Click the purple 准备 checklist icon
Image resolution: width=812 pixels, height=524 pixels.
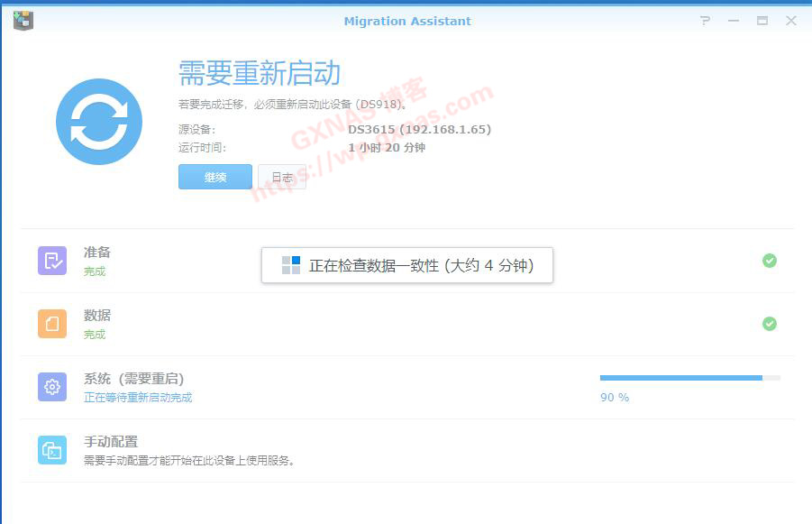point(52,261)
